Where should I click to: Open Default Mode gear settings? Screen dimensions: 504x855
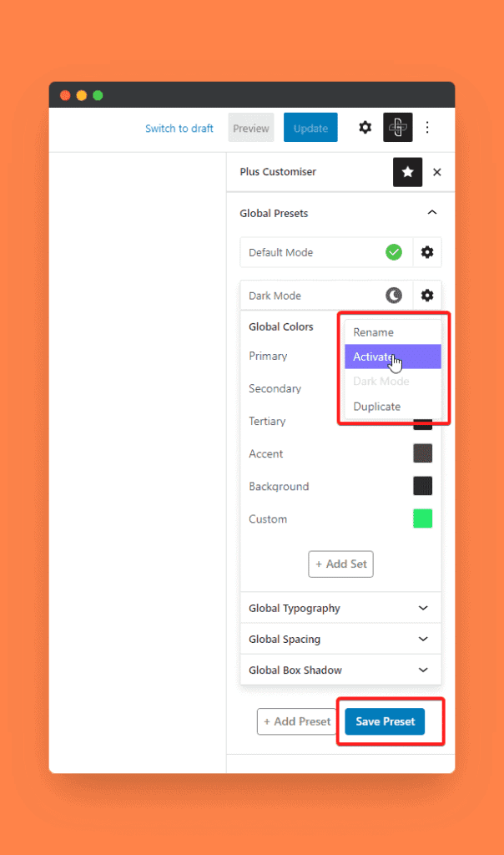[427, 252]
